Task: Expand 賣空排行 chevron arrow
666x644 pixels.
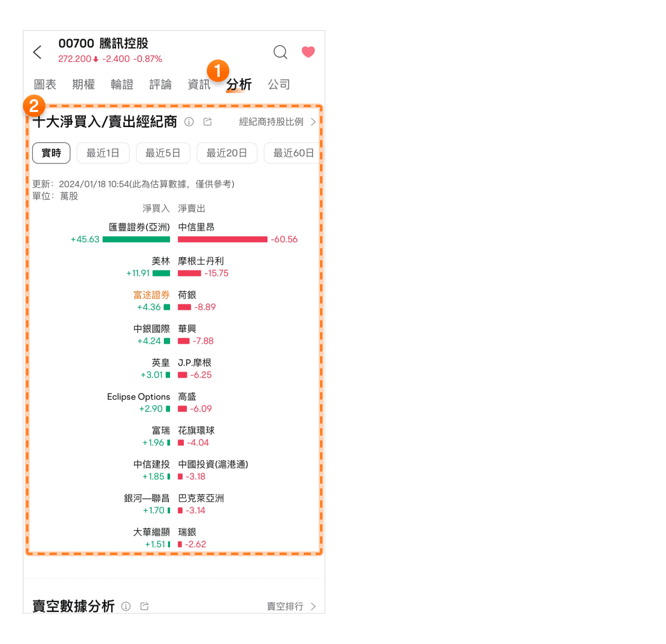Action: pyautogui.click(x=313, y=606)
